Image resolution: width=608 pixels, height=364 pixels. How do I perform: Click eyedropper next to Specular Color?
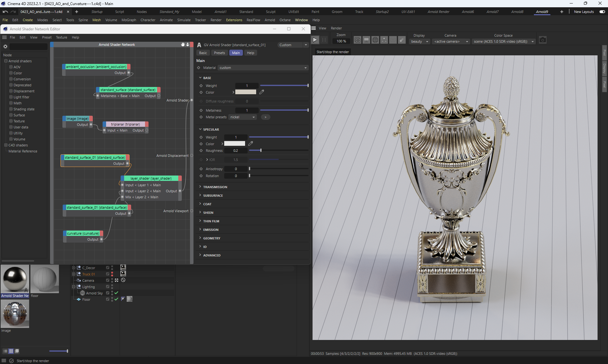(x=250, y=144)
